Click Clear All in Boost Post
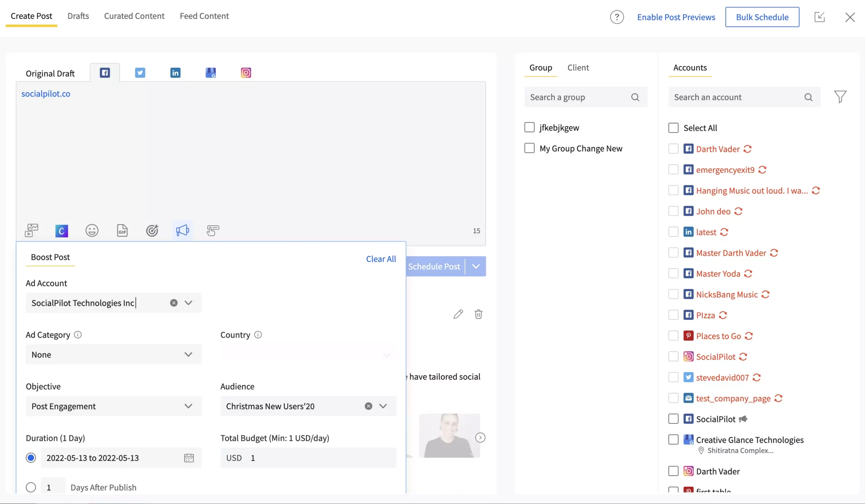The image size is (865, 504). (381, 259)
